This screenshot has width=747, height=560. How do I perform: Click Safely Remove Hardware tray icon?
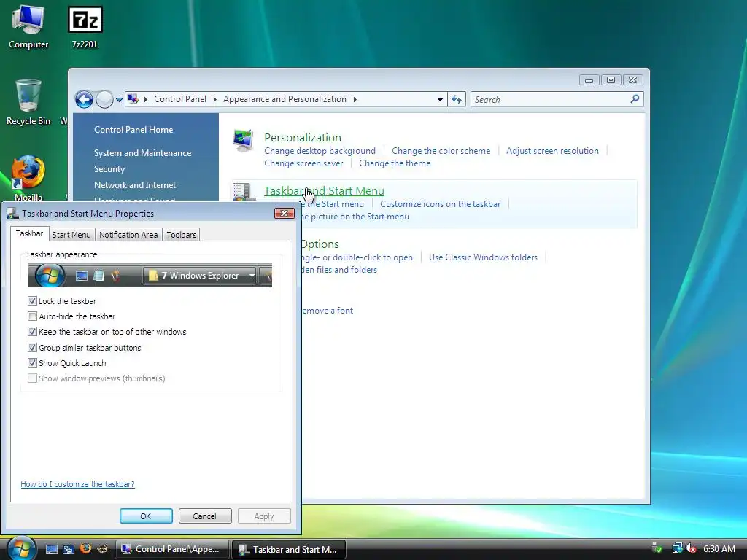(x=657, y=548)
